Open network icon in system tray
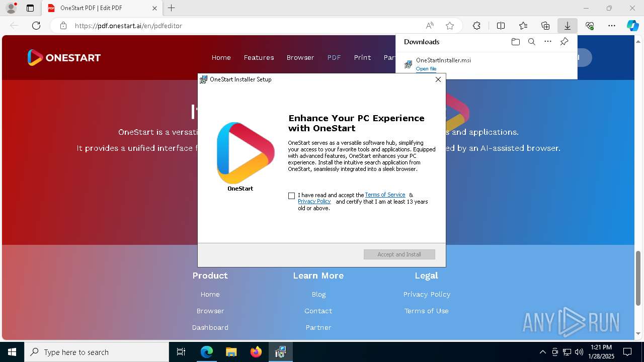This screenshot has height=362, width=644. [567, 352]
